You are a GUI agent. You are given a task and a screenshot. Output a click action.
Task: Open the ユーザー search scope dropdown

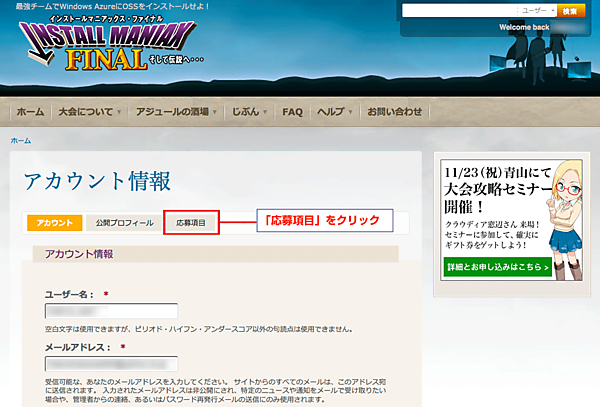(536, 11)
